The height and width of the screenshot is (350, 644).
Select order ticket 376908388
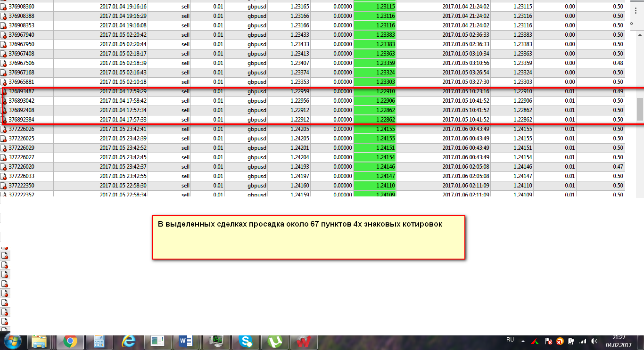point(22,16)
